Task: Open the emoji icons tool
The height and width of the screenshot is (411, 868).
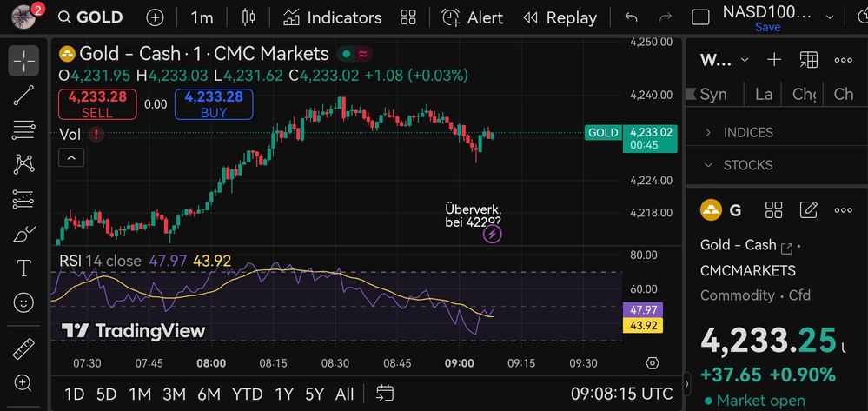Action: tap(23, 302)
